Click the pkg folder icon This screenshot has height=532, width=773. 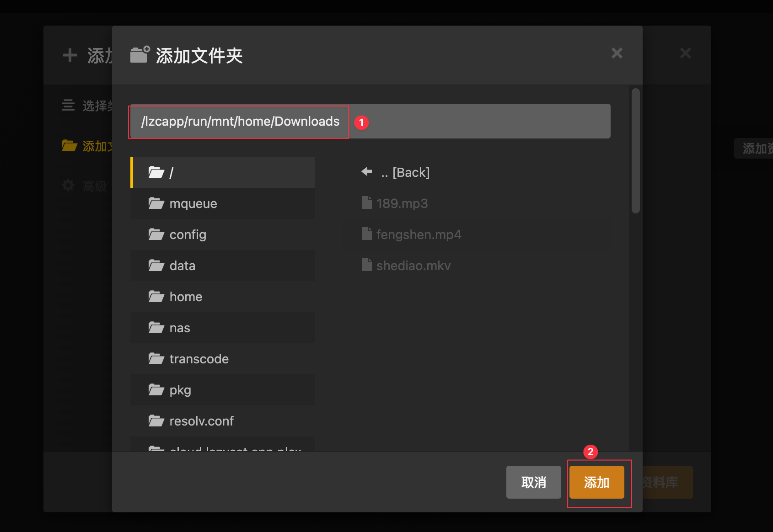(156, 389)
